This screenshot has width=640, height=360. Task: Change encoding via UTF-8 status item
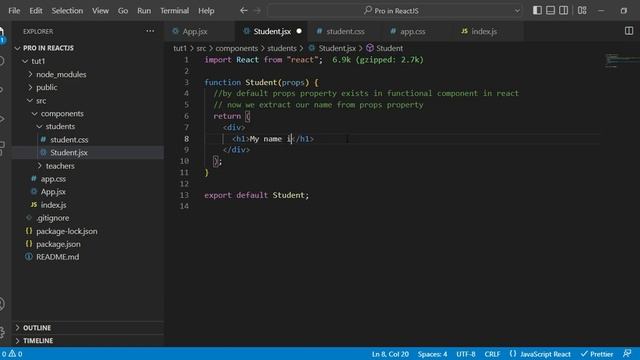466,354
